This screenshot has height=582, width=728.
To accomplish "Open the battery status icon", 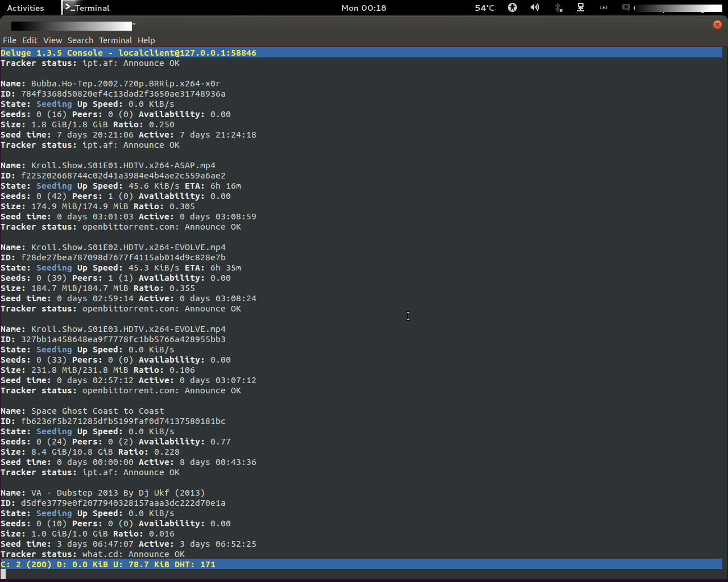I will pyautogui.click(x=603, y=7).
